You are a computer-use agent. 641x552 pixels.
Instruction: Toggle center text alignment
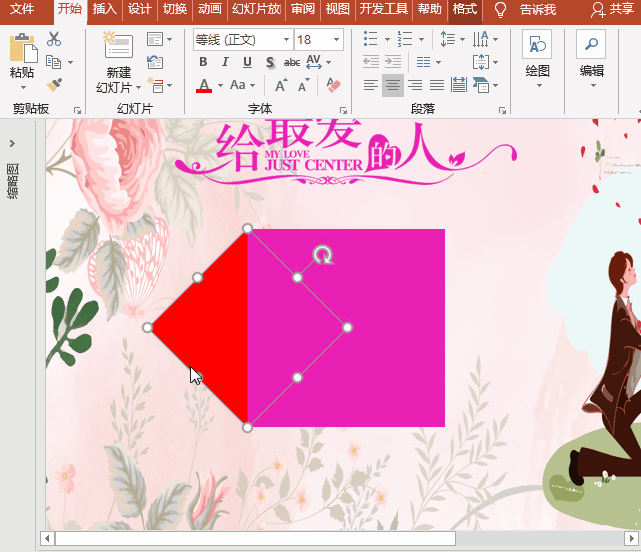pyautogui.click(x=393, y=85)
